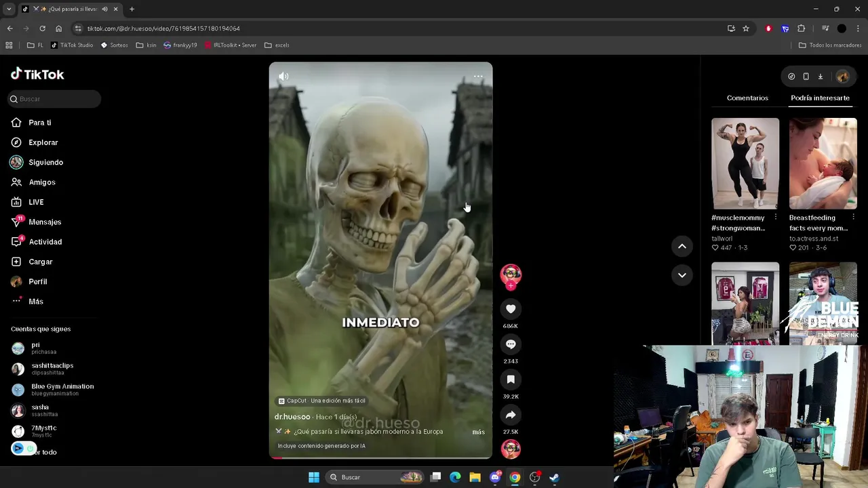Open options for Breastfeeding facts card
This screenshot has width=868, height=488.
pyautogui.click(x=853, y=217)
